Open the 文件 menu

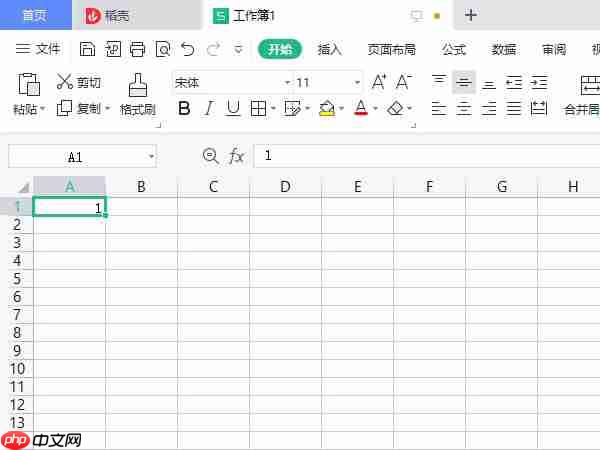click(38, 49)
